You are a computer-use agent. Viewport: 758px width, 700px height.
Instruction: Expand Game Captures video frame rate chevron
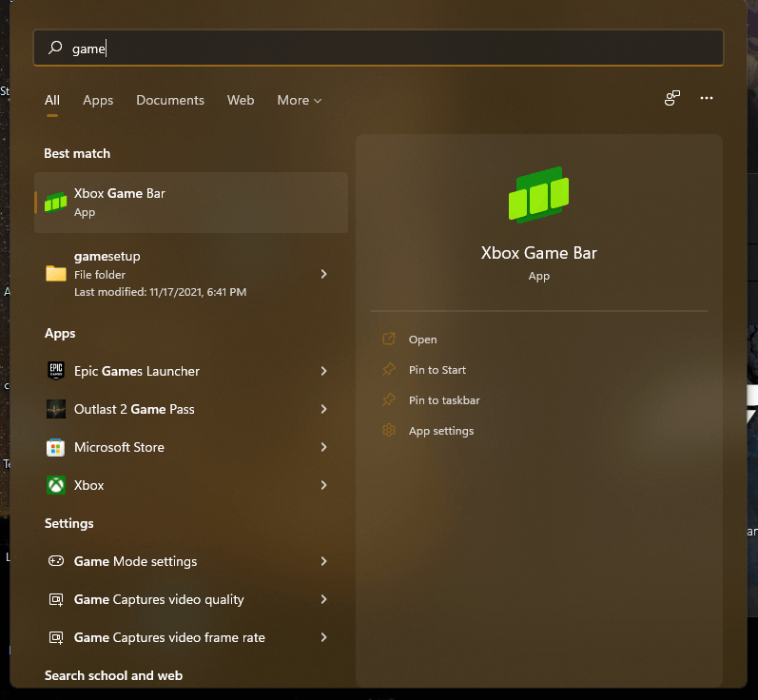(324, 637)
